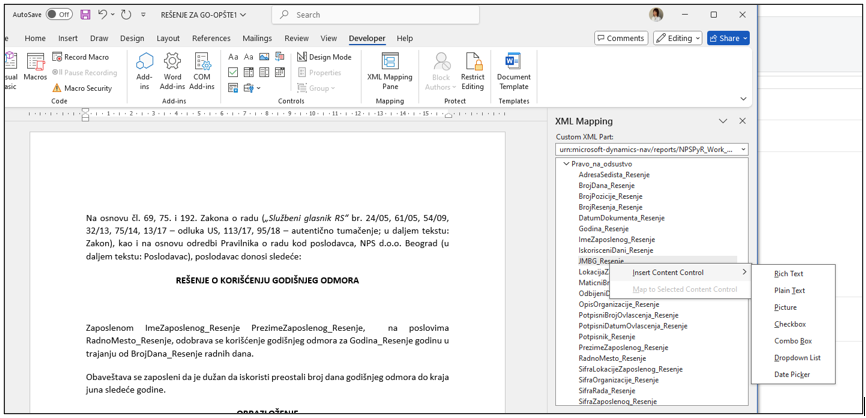Click the Save icon in title bar
This screenshot has width=866, height=418.
pyautogui.click(x=85, y=15)
